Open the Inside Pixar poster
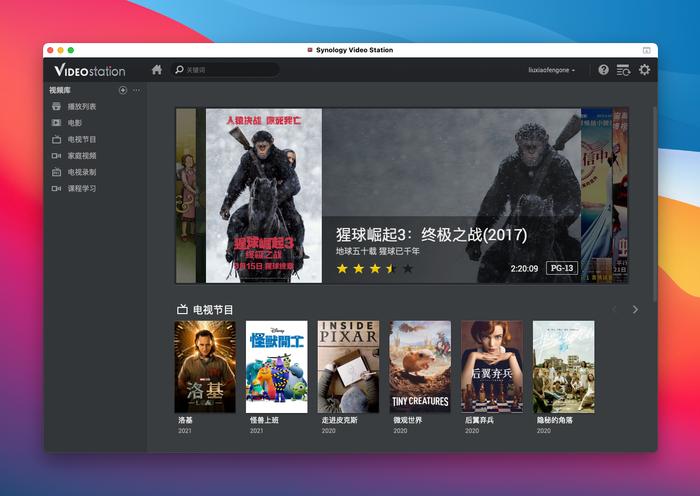Viewport: 700px width, 496px height. [348, 367]
